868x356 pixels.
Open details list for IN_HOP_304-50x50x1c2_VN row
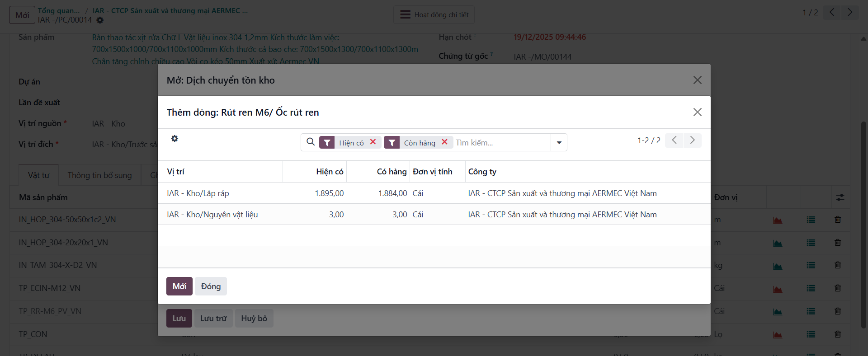point(811,220)
